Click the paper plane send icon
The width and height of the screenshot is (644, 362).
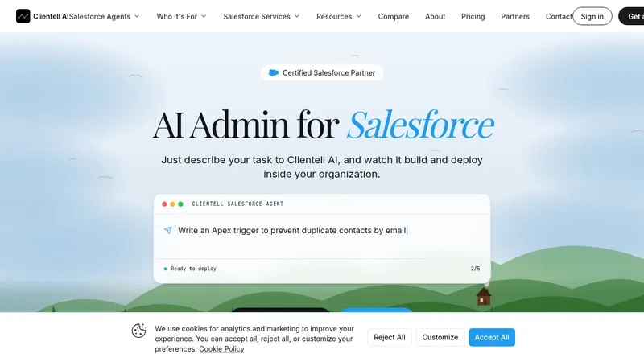(x=168, y=230)
